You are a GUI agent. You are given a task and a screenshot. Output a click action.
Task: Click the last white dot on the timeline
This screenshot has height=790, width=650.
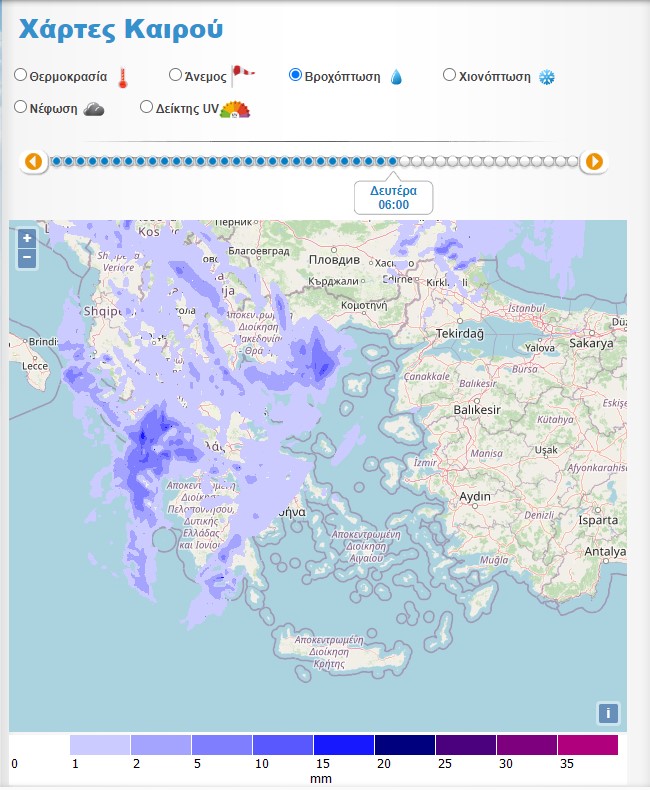point(571,161)
